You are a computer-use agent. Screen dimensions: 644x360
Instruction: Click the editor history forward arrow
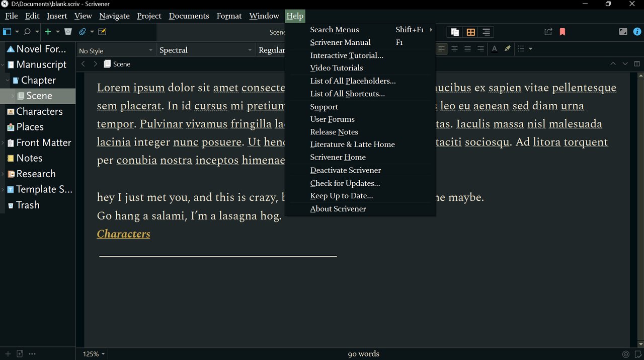pos(95,64)
